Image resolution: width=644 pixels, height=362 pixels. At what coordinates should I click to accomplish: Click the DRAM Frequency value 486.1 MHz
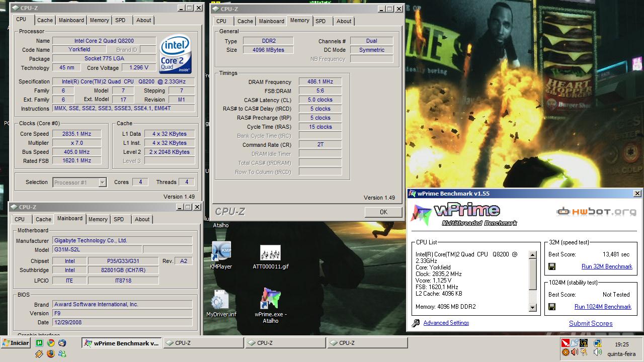(x=320, y=82)
